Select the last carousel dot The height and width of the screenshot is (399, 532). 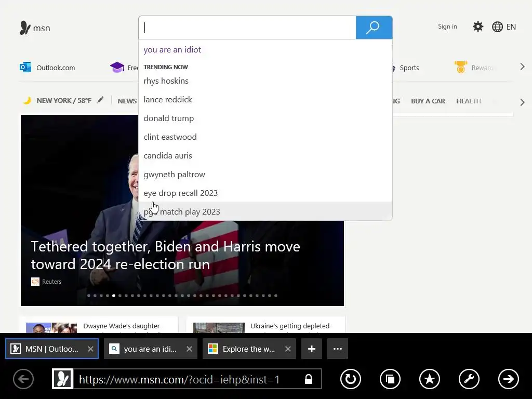click(276, 296)
